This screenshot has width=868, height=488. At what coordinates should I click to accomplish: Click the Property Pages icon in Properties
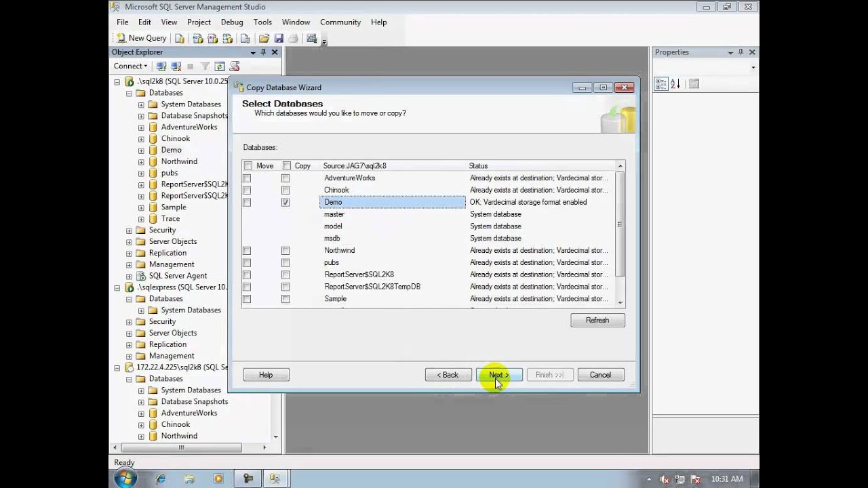pyautogui.click(x=693, y=84)
